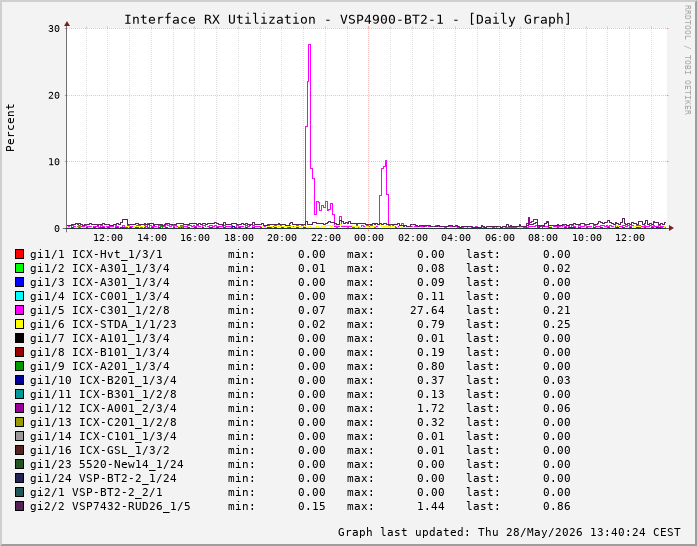This screenshot has height=546, width=697.
Task: Click the legend label gi1/10 ICX-B201_1/3/4
Action: pos(103,380)
